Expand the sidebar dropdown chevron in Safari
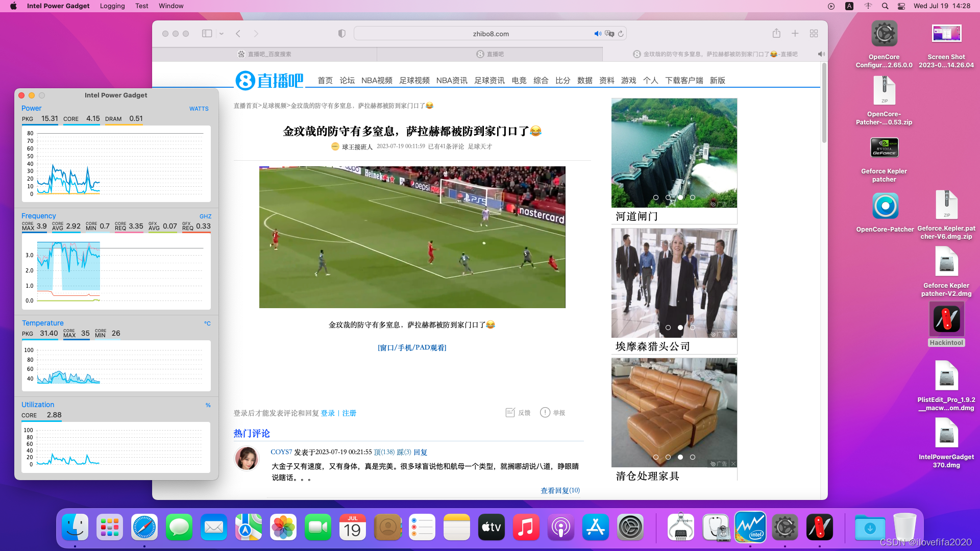The image size is (980, 551). pos(222,34)
